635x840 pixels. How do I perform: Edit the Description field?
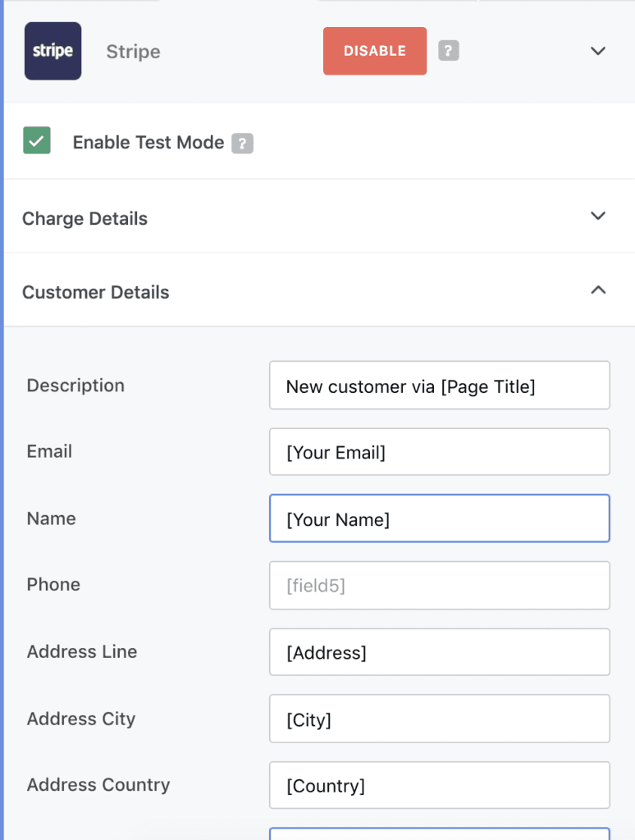[x=440, y=386]
